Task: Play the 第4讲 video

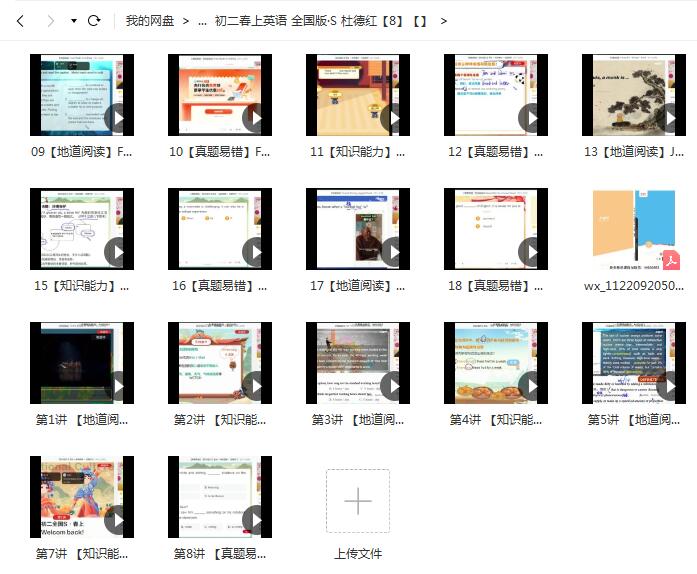Action: 531,386
